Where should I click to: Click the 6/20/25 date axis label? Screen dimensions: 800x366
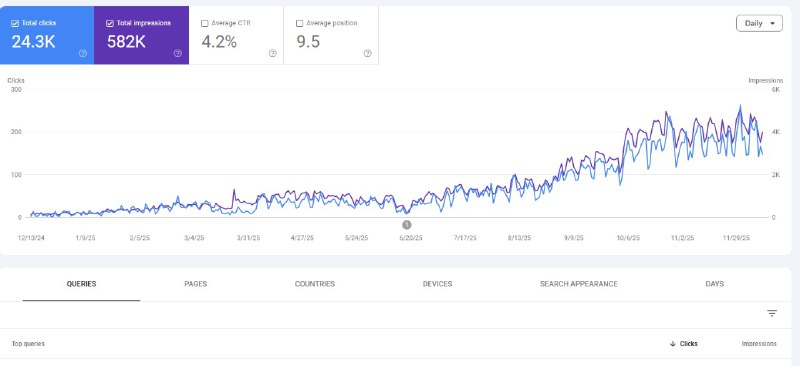(411, 238)
